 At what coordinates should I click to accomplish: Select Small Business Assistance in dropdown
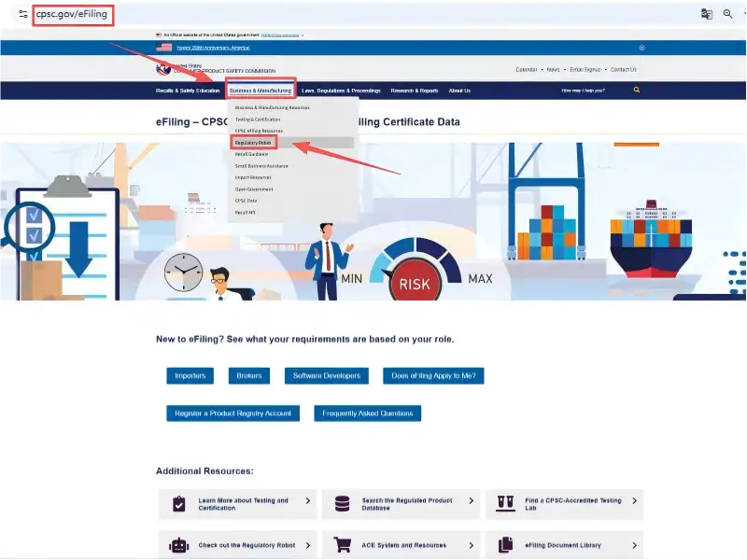(x=261, y=166)
